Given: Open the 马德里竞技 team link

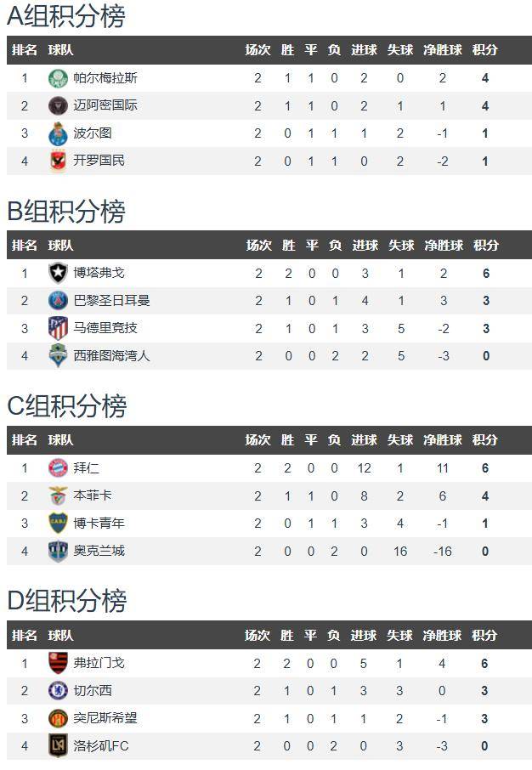Looking at the screenshot, I should tap(105, 328).
